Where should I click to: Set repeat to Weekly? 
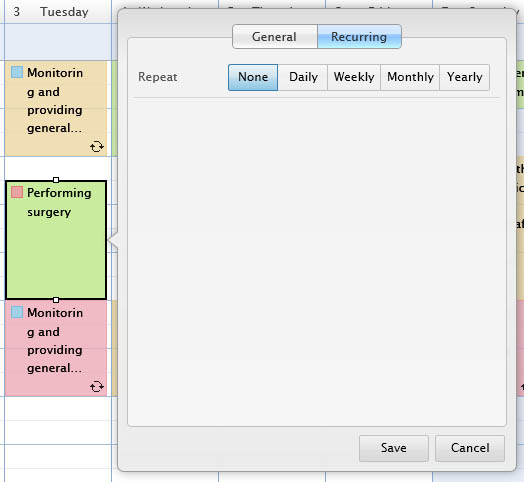coord(354,77)
